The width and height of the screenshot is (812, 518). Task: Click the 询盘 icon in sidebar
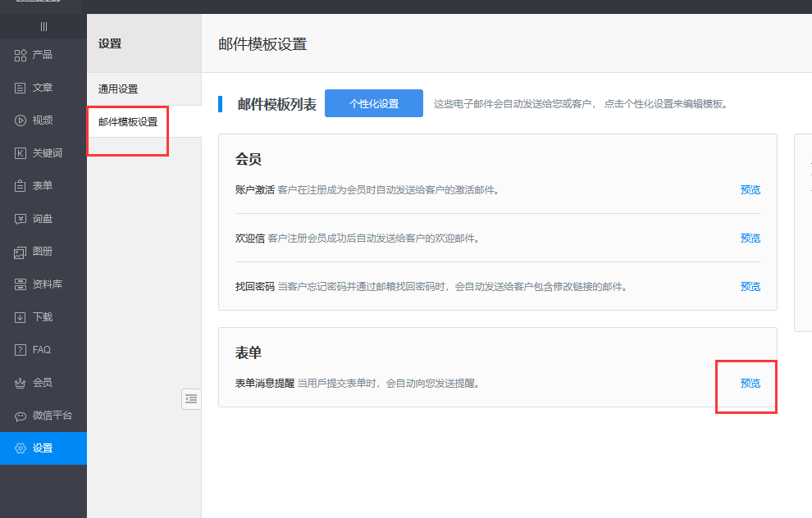click(x=21, y=219)
